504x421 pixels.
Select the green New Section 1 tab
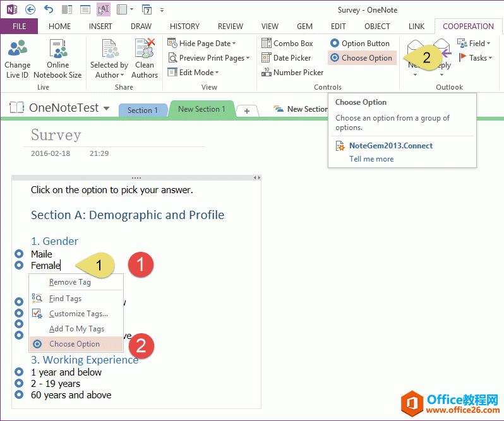(x=202, y=109)
